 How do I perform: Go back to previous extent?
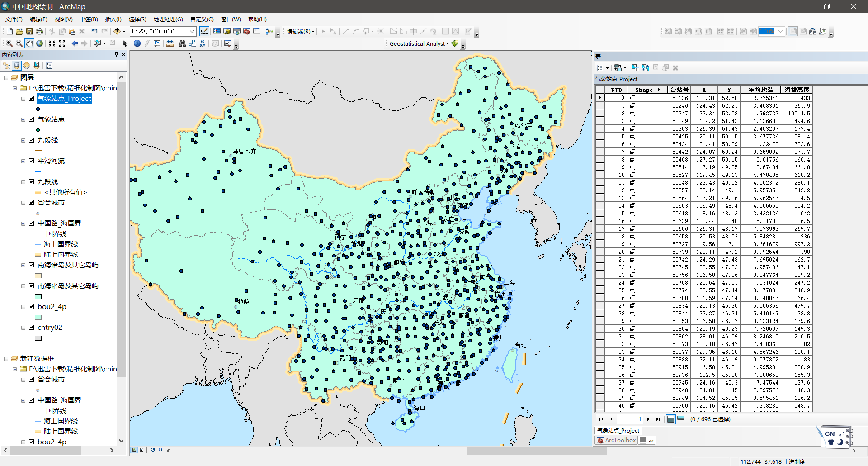pyautogui.click(x=75, y=43)
